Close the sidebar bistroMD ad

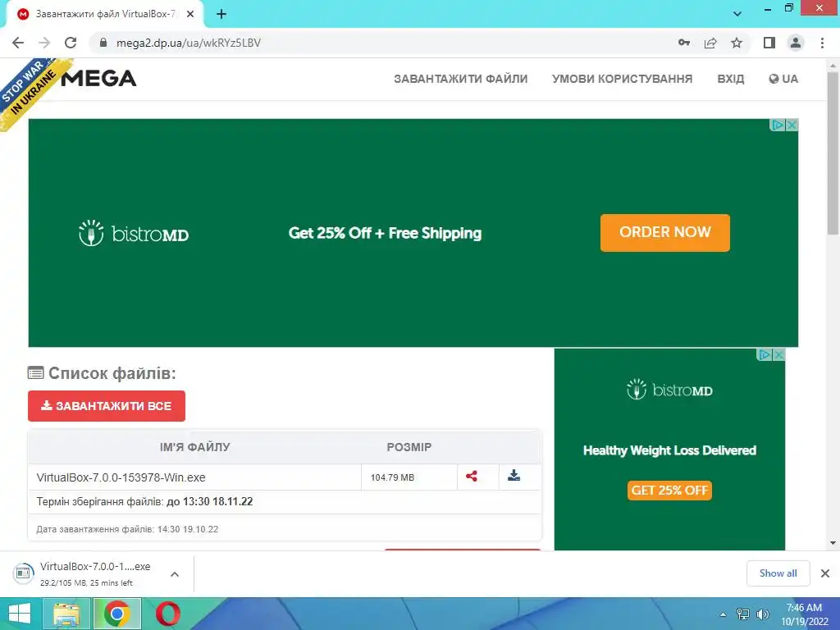pyautogui.click(x=779, y=354)
